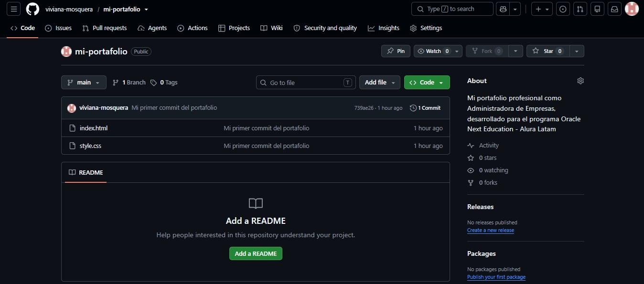The image size is (644, 284).
Task: Switch to the Actions tab
Action: pos(193,28)
